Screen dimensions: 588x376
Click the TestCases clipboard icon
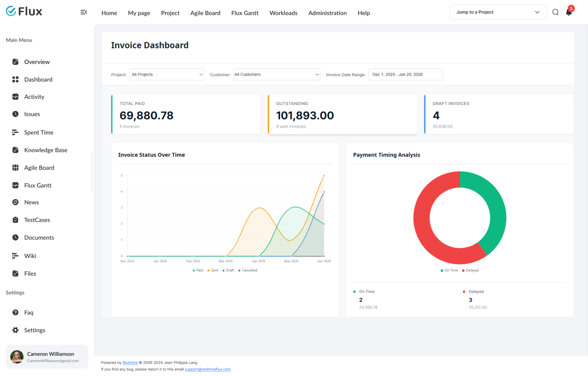coord(15,220)
